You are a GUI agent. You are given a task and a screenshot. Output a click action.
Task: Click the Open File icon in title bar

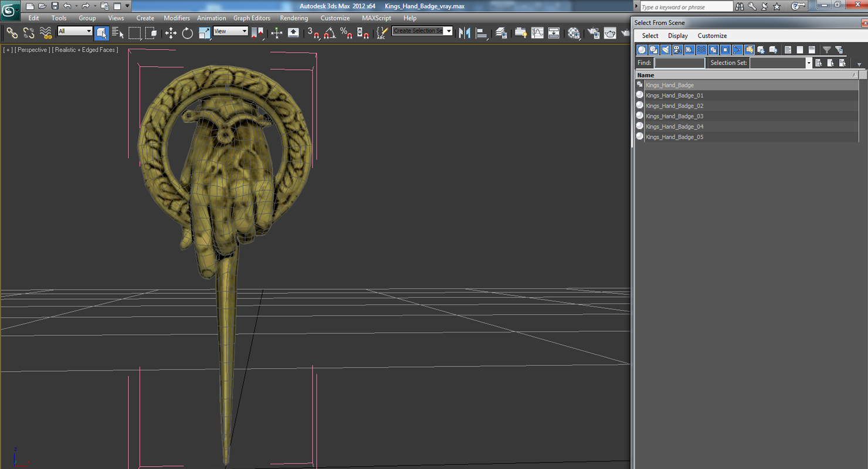[42, 6]
